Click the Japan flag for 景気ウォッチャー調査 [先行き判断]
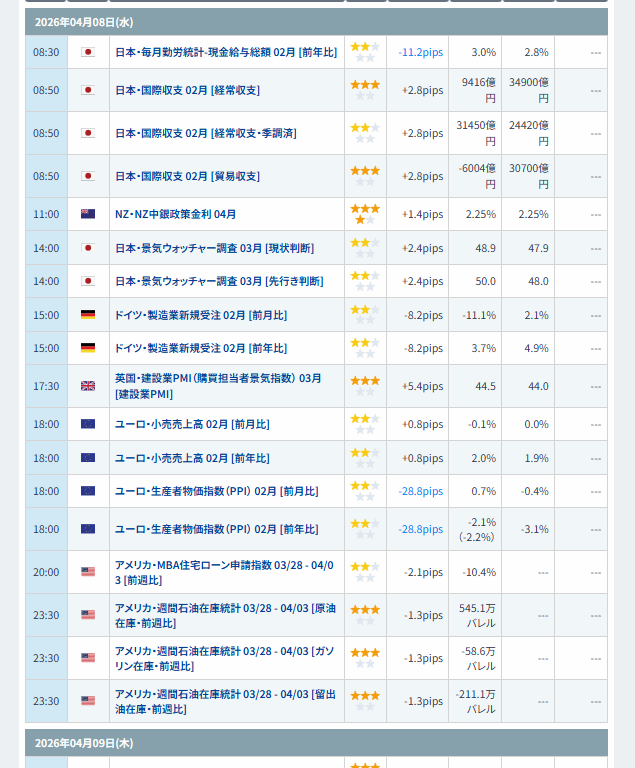The width and height of the screenshot is (635, 768). click(88, 282)
